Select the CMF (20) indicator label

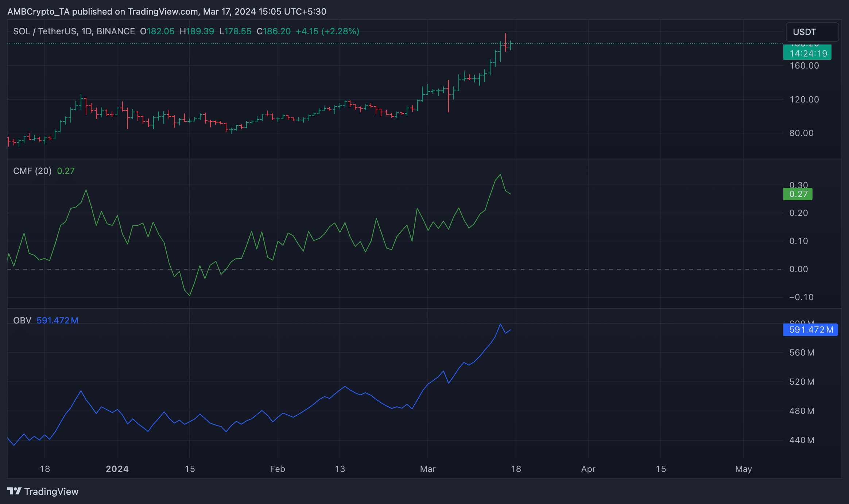[x=32, y=171]
